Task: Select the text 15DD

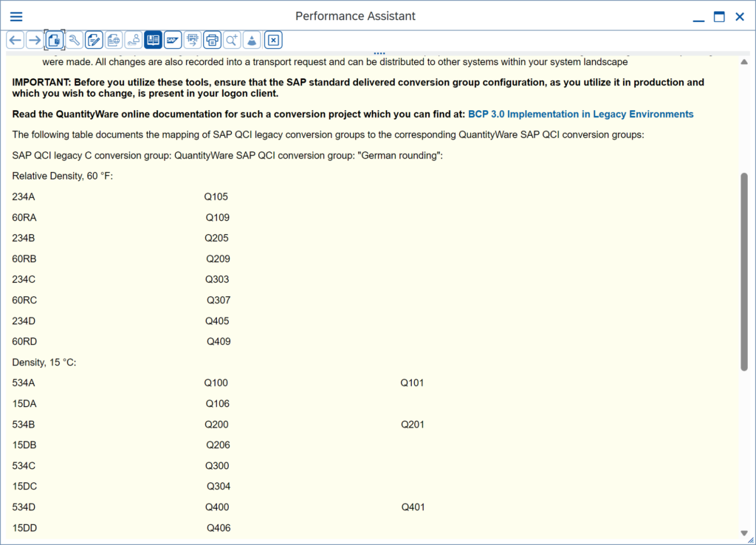Action: pos(24,528)
